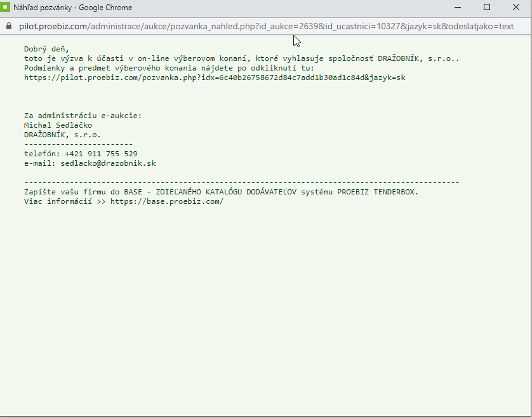Viewport: 532px width, 418px height.
Task: Click the https://base.proebiz.com/ link text
Action: tap(167, 201)
